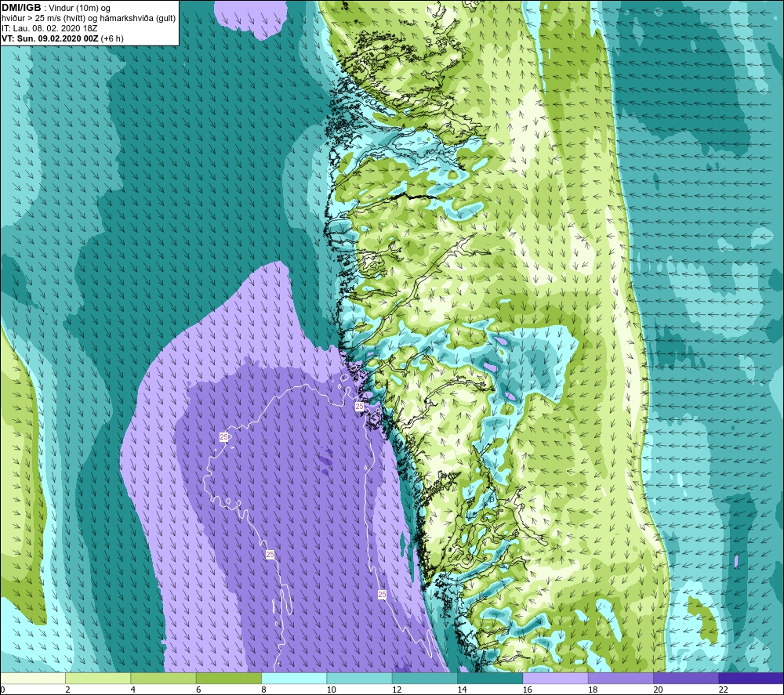Click the legend scale value 10
The width and height of the screenshot is (784, 695).
coord(332,690)
